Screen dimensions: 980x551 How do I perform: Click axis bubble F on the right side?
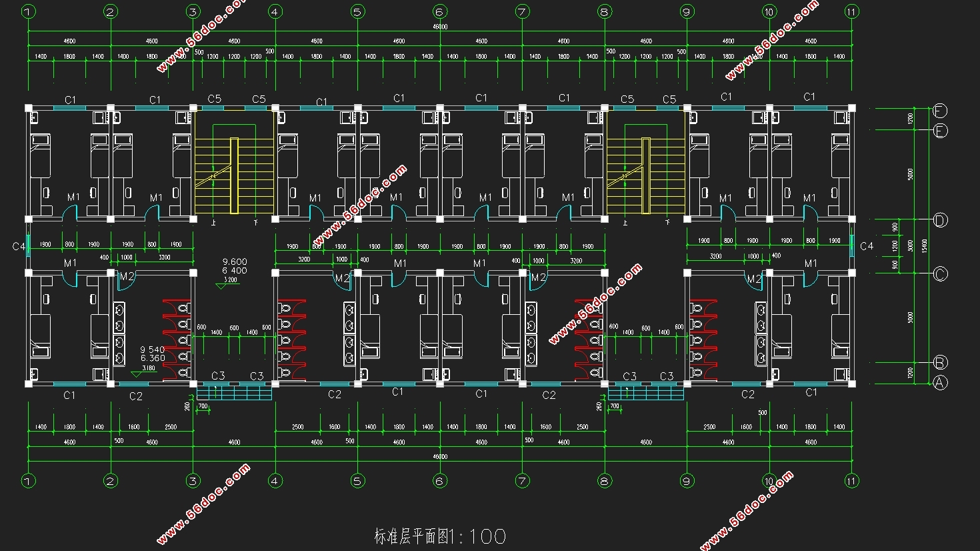[940, 110]
